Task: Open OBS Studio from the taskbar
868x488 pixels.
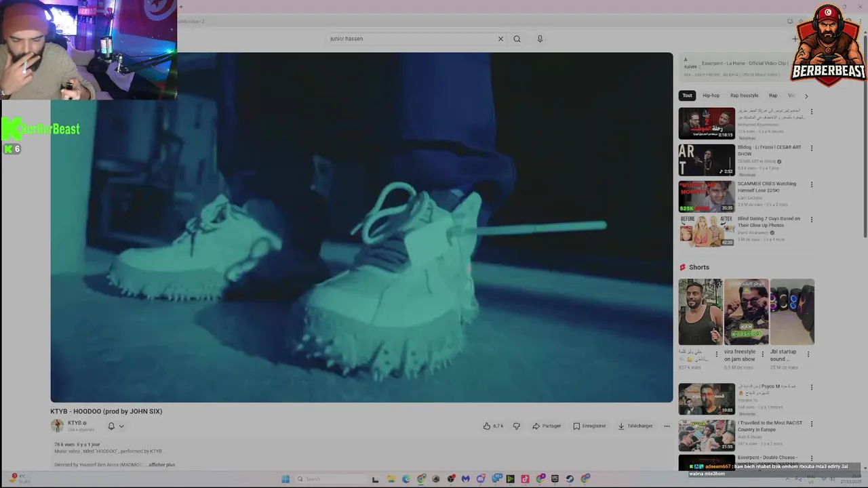Action: pos(451,479)
